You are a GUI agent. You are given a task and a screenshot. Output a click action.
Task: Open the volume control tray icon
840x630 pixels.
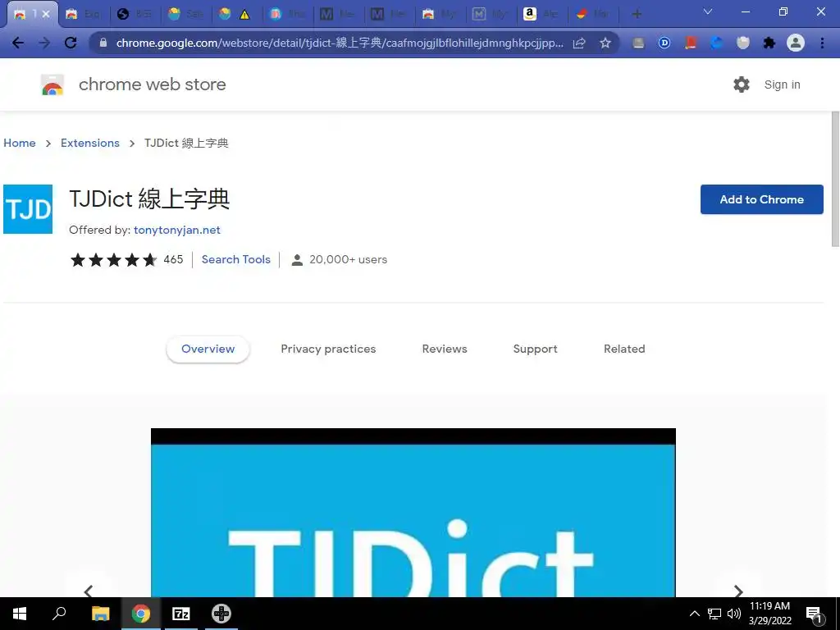point(734,614)
